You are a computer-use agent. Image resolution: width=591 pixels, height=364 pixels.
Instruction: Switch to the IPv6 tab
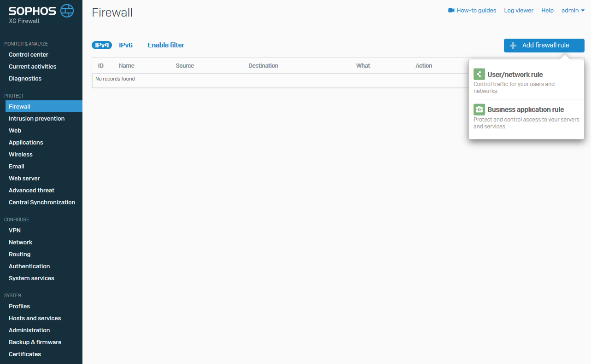(126, 45)
